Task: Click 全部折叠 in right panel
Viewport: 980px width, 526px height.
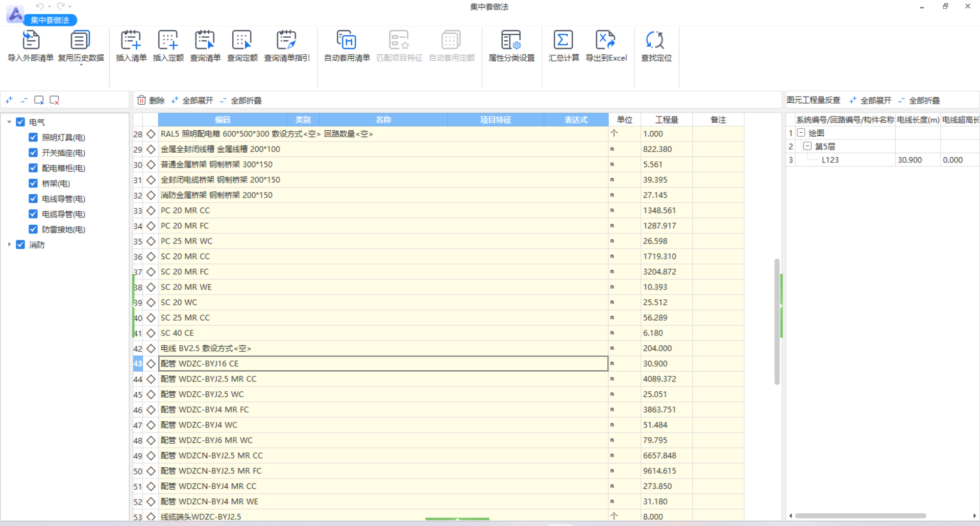Action: point(919,100)
